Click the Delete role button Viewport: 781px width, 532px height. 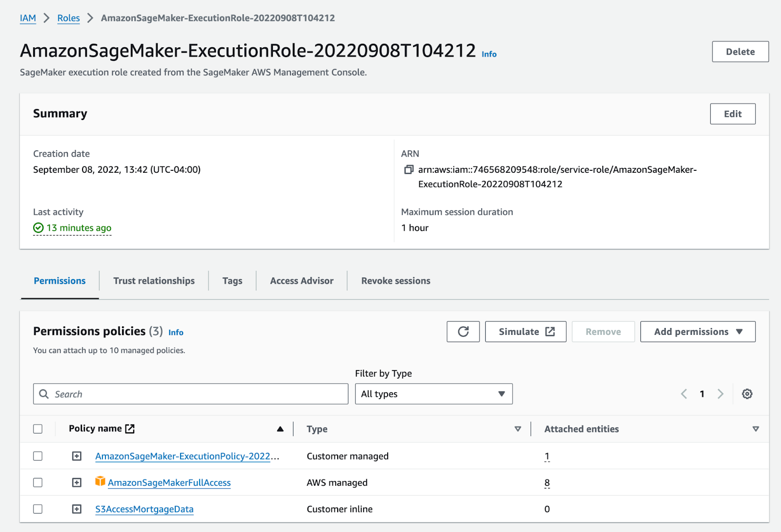coord(740,52)
